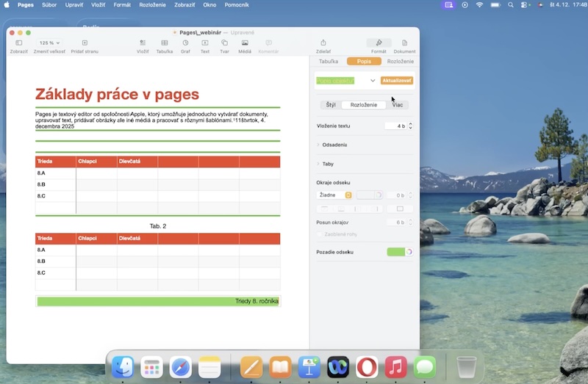
Task: Share the document via Zdieľať icon
Action: pyautogui.click(x=323, y=43)
